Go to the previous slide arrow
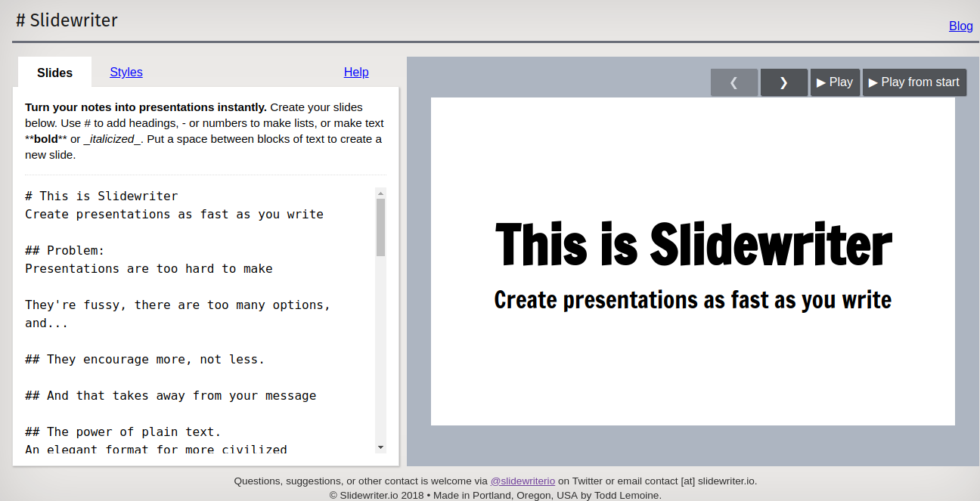The height and width of the screenshot is (501, 980). click(734, 82)
